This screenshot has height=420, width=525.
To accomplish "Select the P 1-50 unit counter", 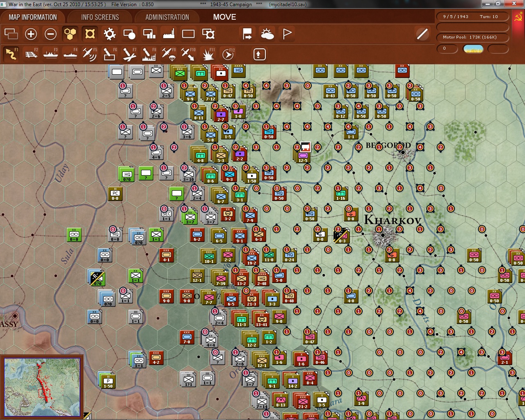I will [107, 381].
